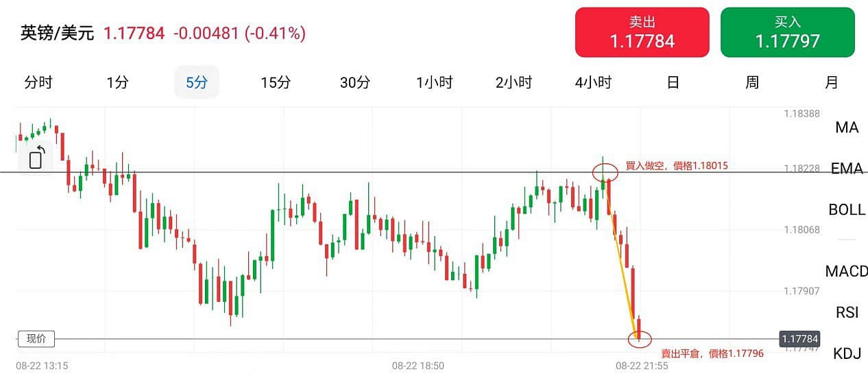Enable the MA indicator
The height and width of the screenshot is (385, 868).
[x=847, y=128]
